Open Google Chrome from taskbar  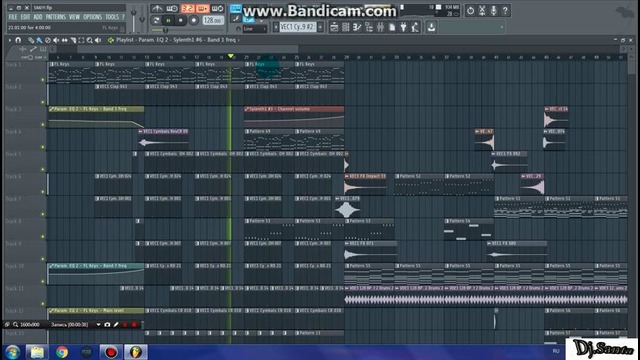coord(62,352)
